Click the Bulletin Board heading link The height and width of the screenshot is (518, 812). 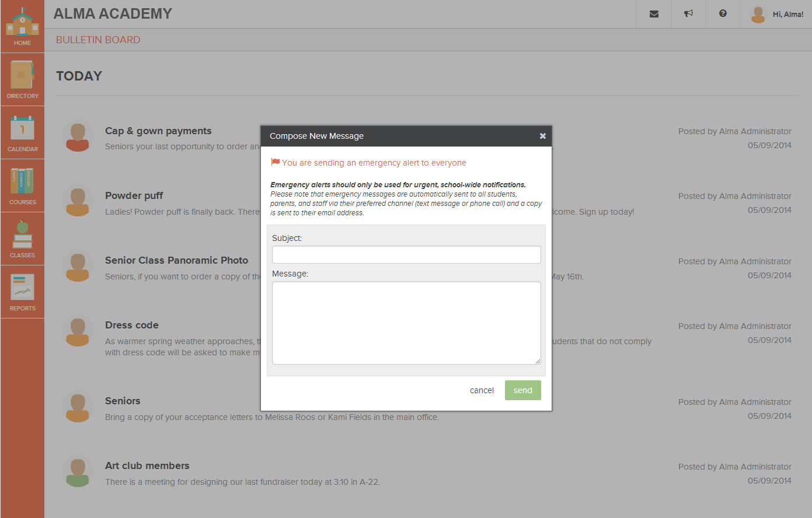tap(98, 40)
